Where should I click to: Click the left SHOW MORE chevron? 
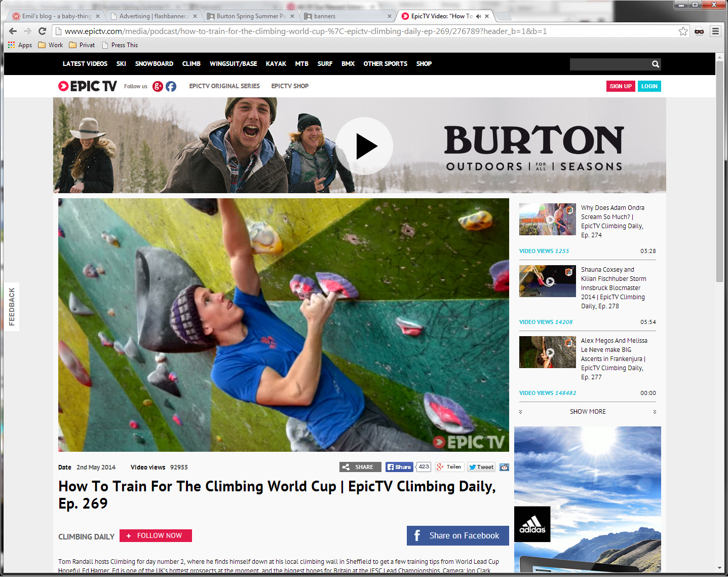[x=520, y=412]
